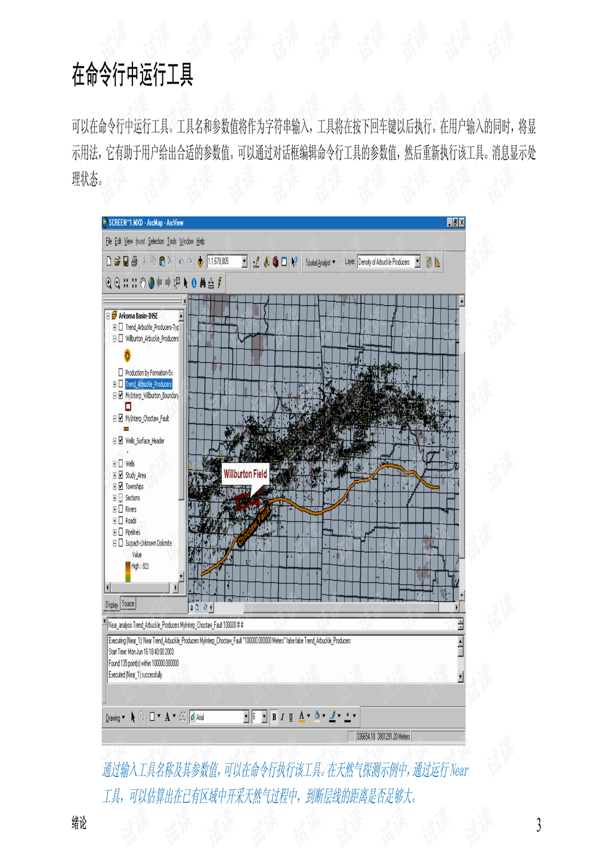The width and height of the screenshot is (614, 868).
Task: Expand the Roads layer node
Action: point(114,521)
